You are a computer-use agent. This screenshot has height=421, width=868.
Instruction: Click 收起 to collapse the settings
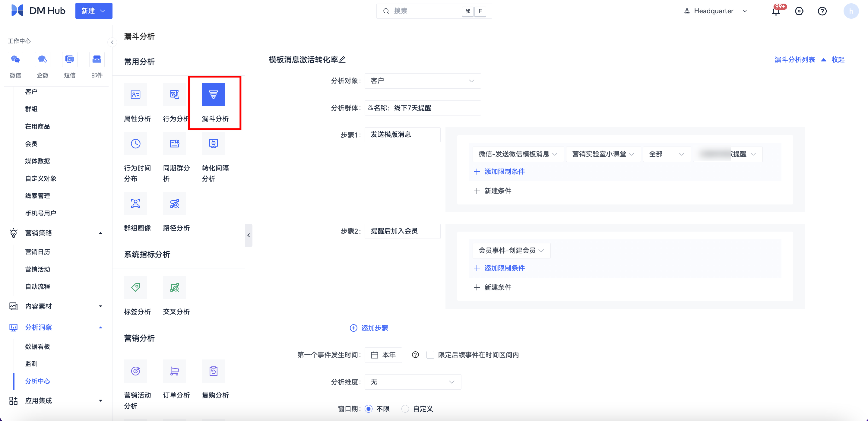(838, 60)
